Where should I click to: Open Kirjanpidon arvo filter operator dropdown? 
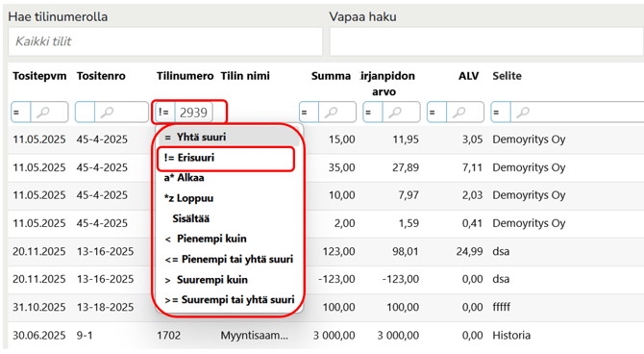point(373,113)
